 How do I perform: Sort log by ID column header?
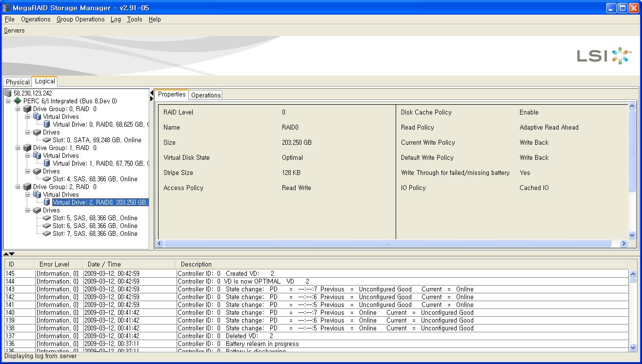point(20,264)
